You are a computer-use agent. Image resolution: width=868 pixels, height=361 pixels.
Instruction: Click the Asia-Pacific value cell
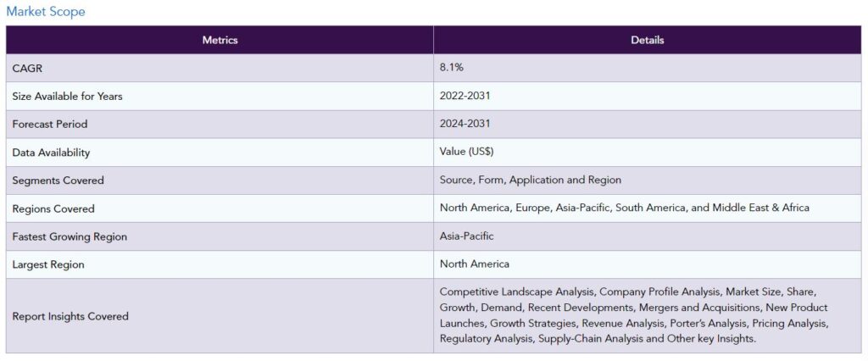pos(647,236)
